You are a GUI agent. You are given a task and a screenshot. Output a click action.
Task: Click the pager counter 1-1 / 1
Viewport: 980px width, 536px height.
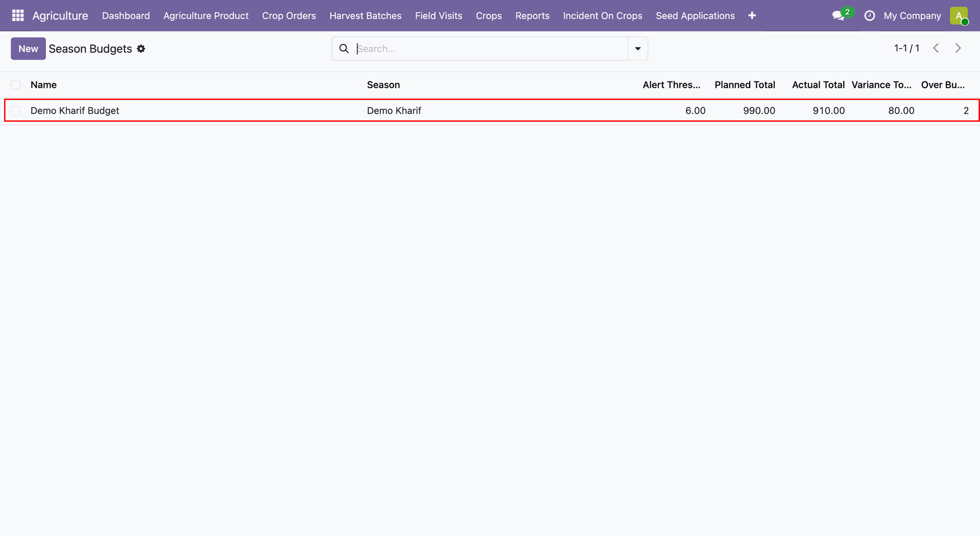pos(906,48)
